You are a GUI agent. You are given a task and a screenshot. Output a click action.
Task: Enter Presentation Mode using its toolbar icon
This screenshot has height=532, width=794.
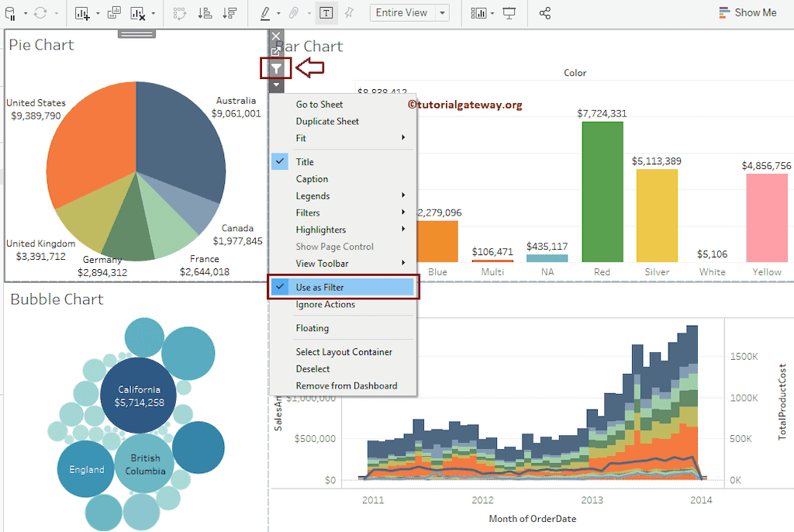pyautogui.click(x=509, y=13)
